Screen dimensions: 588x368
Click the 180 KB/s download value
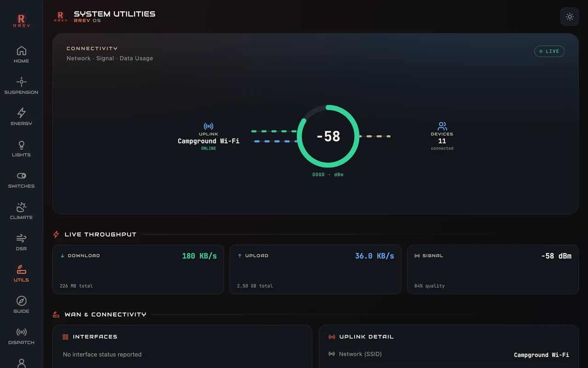pyautogui.click(x=199, y=256)
